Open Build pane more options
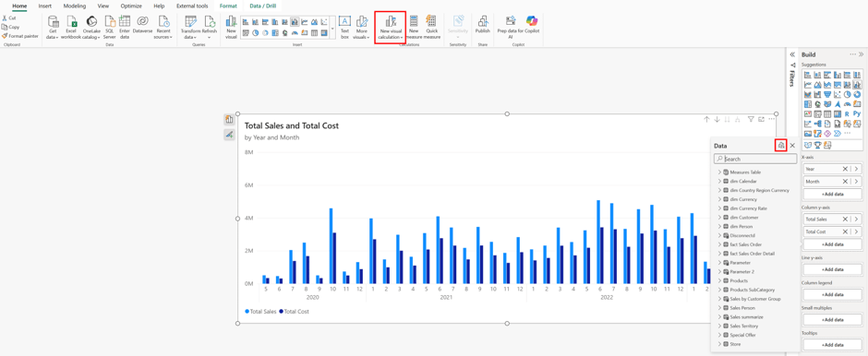This screenshot has height=356, width=868. [x=853, y=54]
